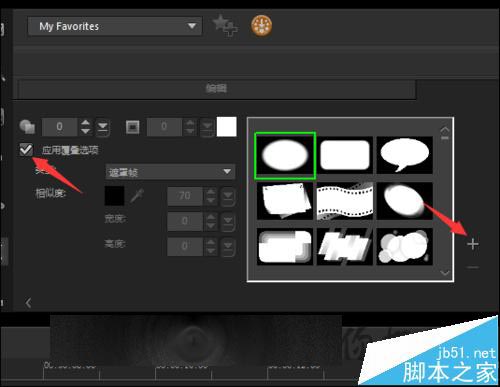Select the film strip mask thumbnail
Screen dimensions: 500x387
point(345,201)
